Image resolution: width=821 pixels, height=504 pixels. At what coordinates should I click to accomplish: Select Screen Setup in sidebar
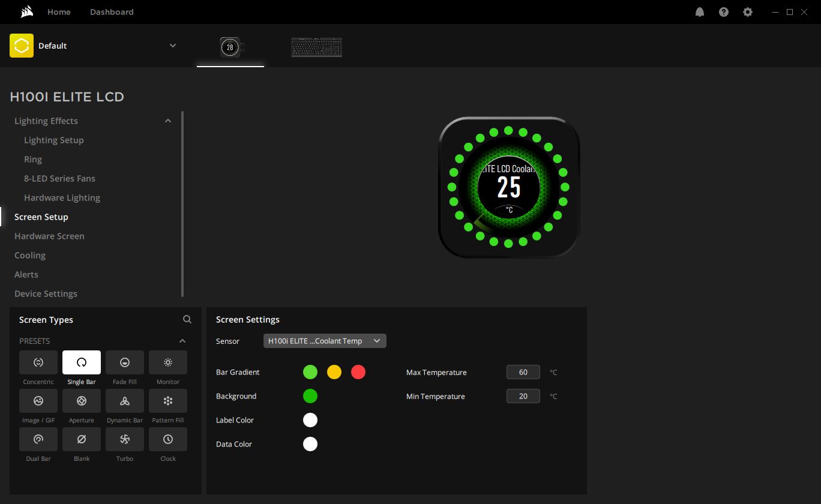coord(41,217)
